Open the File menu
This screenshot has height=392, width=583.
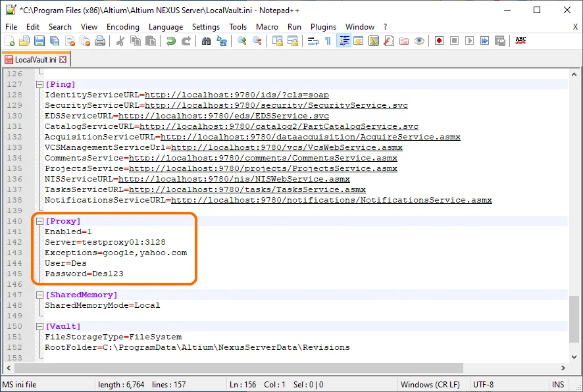(x=11, y=27)
